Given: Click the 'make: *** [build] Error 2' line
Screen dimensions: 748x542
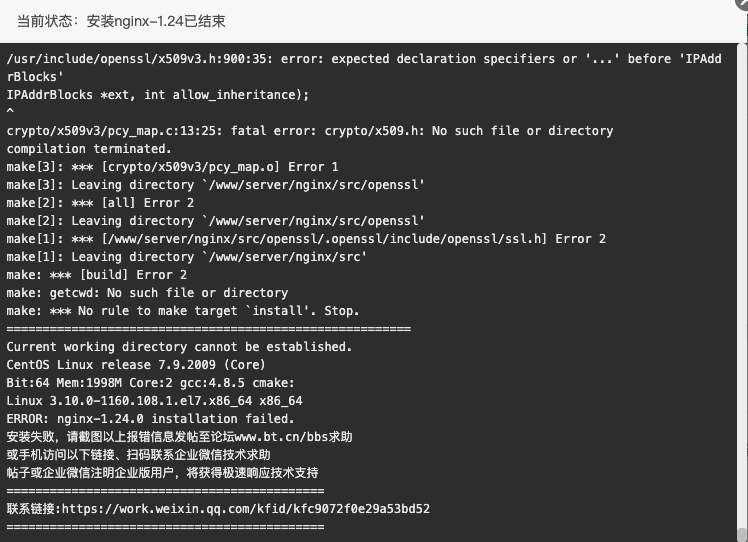Looking at the screenshot, I should 96,275.
